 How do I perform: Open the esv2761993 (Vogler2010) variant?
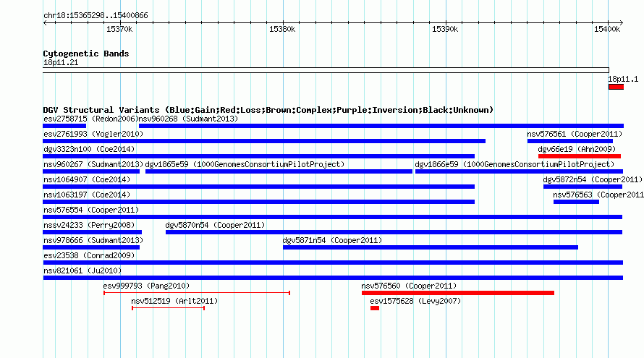click(93, 135)
